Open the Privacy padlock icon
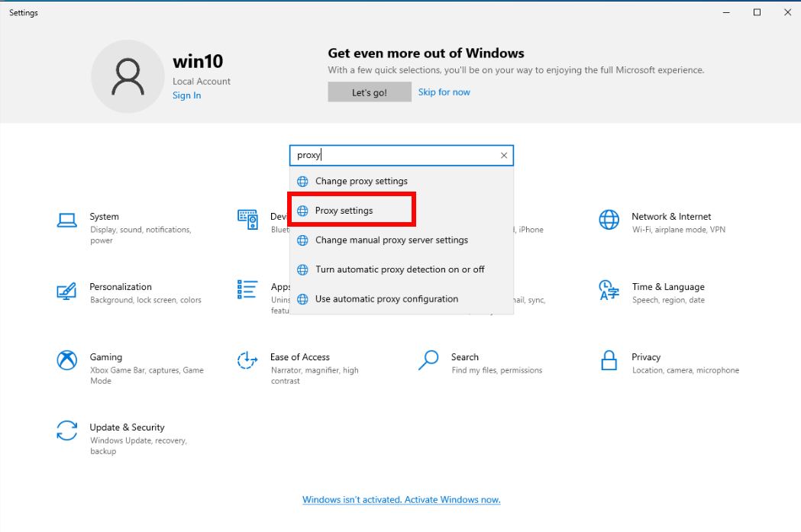The height and width of the screenshot is (532, 801). pos(609,360)
